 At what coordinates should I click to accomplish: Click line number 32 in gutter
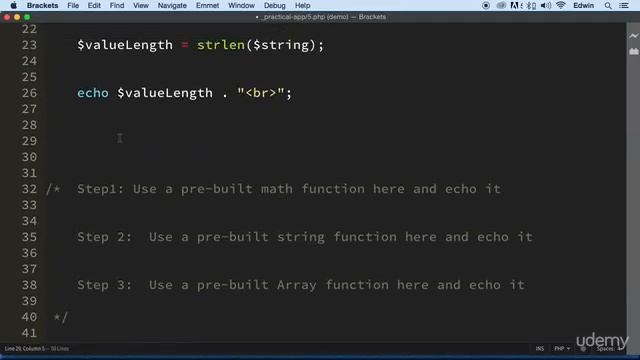coord(29,189)
